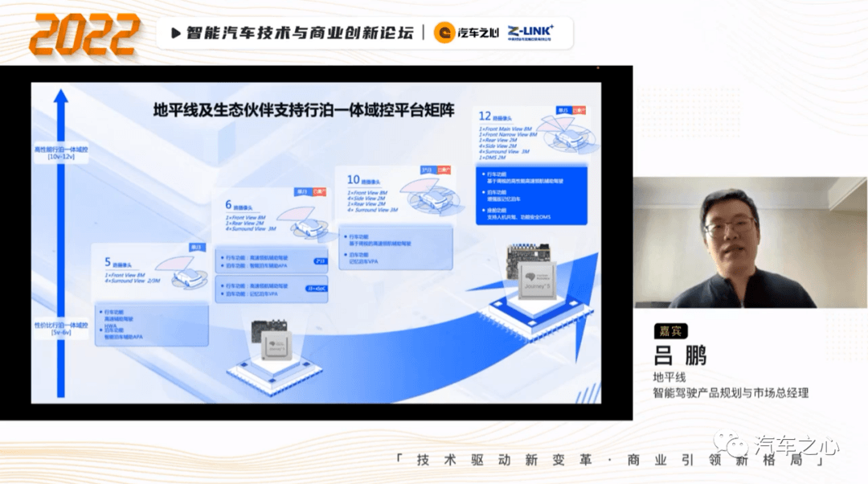Click the 1×Front Narrow View 8M line
This screenshot has height=484, width=868.
(x=508, y=134)
